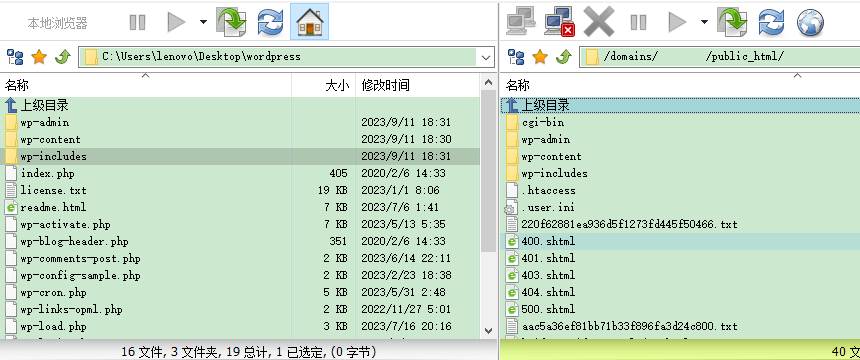This screenshot has height=360, width=860.
Task: Click the remote up-directory green arrow
Action: [564, 57]
